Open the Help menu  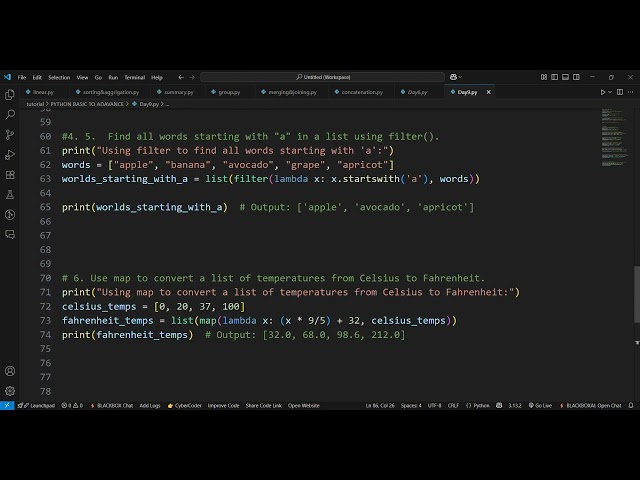pos(157,77)
